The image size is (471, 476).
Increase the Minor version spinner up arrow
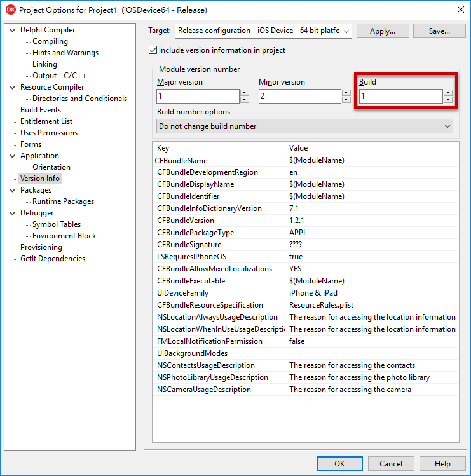(346, 93)
